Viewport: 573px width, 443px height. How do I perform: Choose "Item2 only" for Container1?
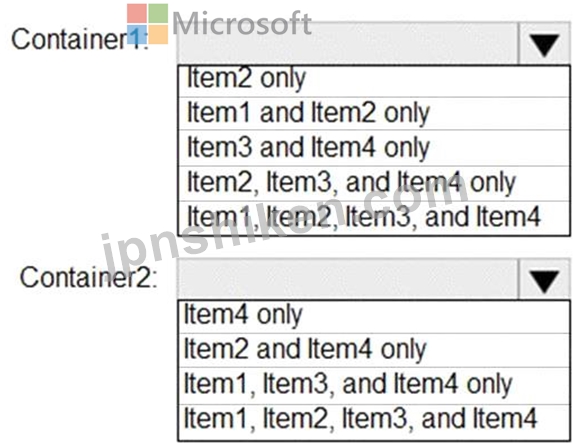pyautogui.click(x=374, y=81)
